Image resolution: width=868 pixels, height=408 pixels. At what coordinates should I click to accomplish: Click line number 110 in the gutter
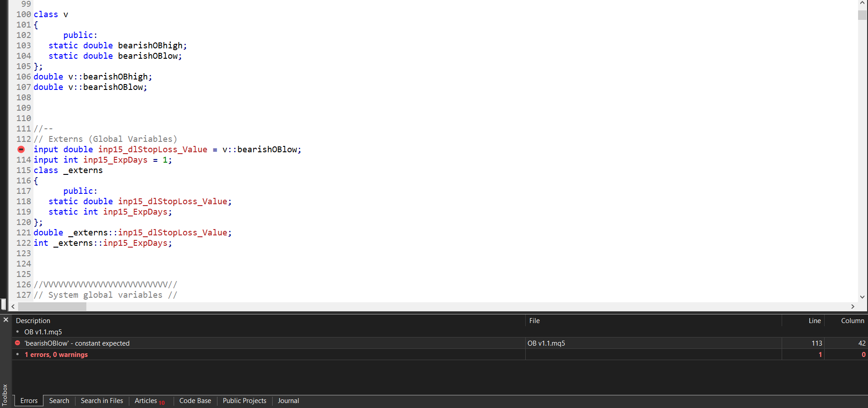(x=24, y=118)
